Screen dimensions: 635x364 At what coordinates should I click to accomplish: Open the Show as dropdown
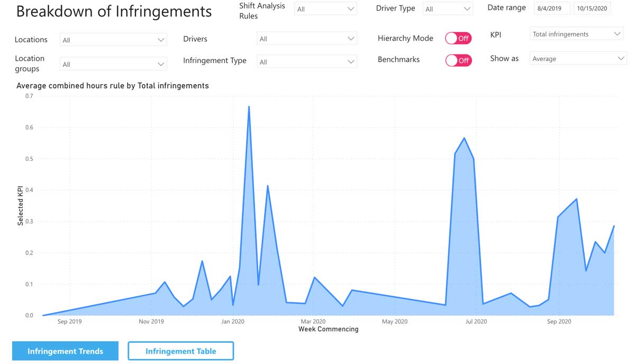578,59
